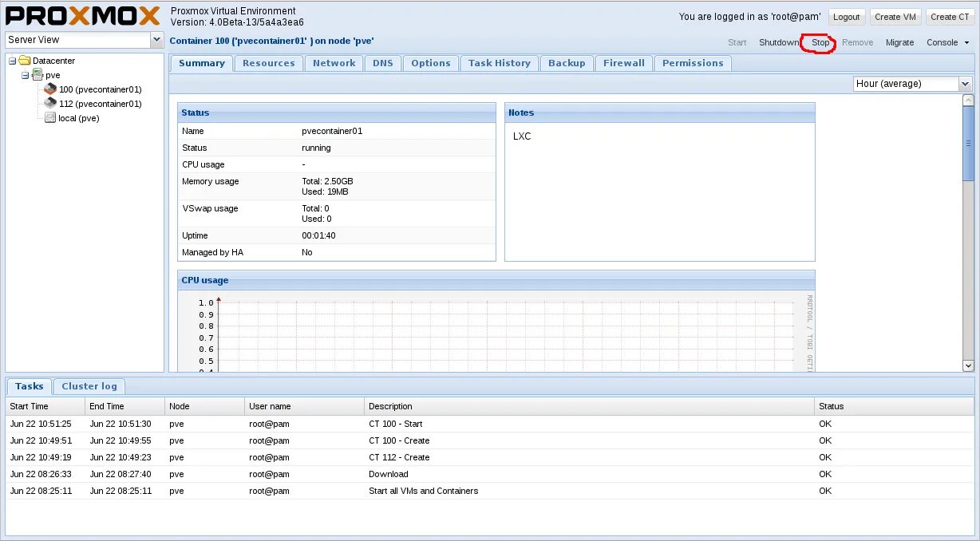This screenshot has width=980, height=541.
Task: Switch to the Tasks tab
Action: tap(30, 386)
